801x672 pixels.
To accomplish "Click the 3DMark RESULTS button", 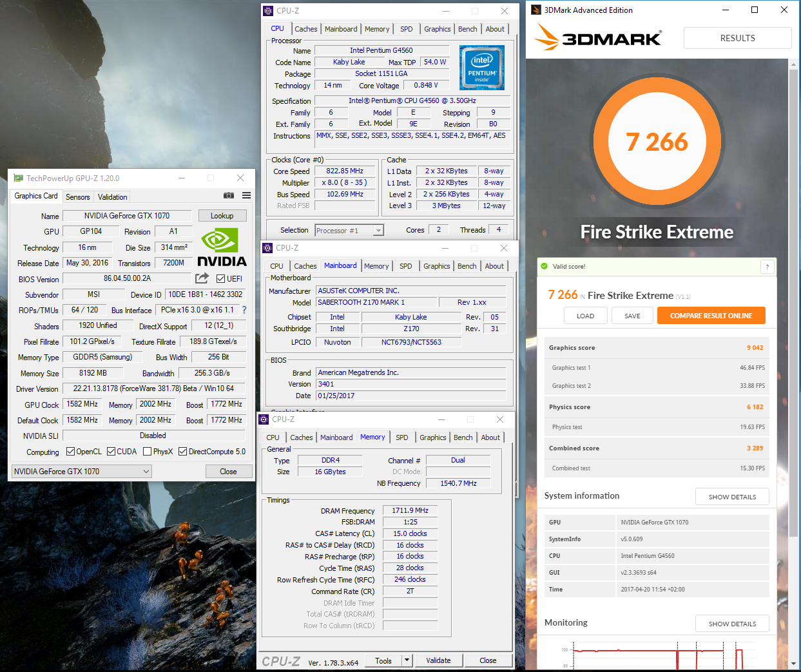I will (x=737, y=38).
